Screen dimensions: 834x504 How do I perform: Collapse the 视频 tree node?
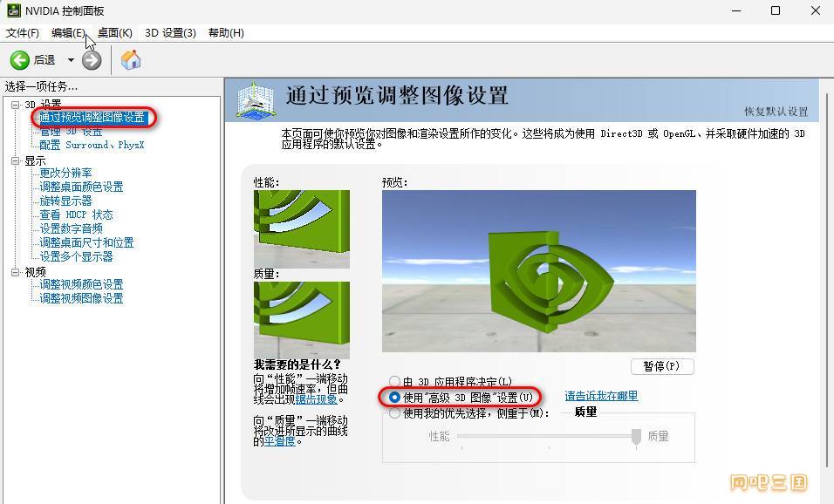tap(16, 272)
